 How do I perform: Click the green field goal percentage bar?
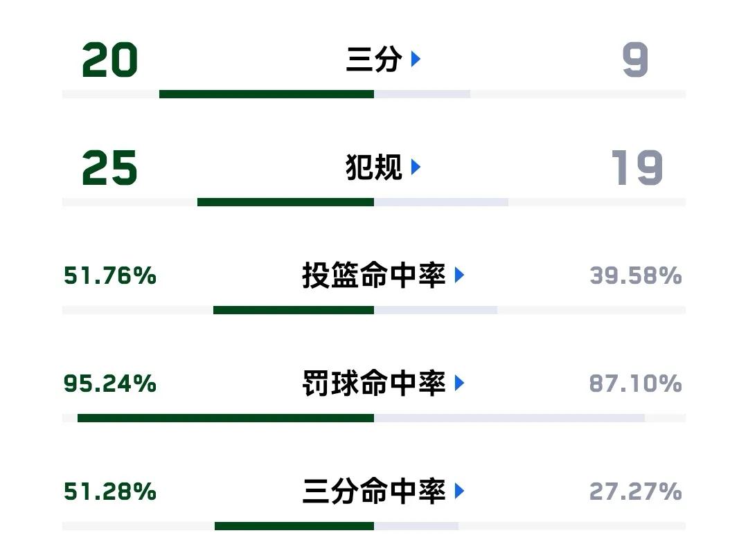click(294, 310)
